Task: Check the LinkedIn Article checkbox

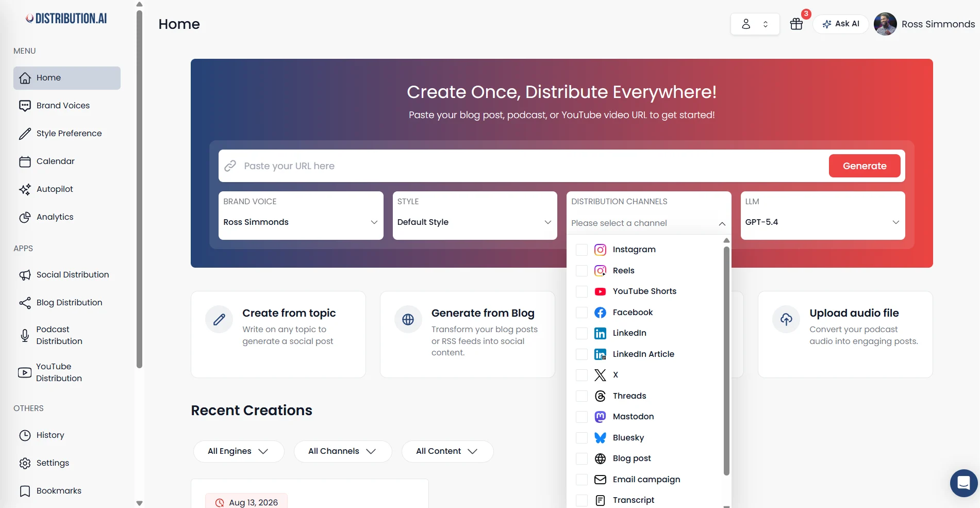Action: coord(582,354)
